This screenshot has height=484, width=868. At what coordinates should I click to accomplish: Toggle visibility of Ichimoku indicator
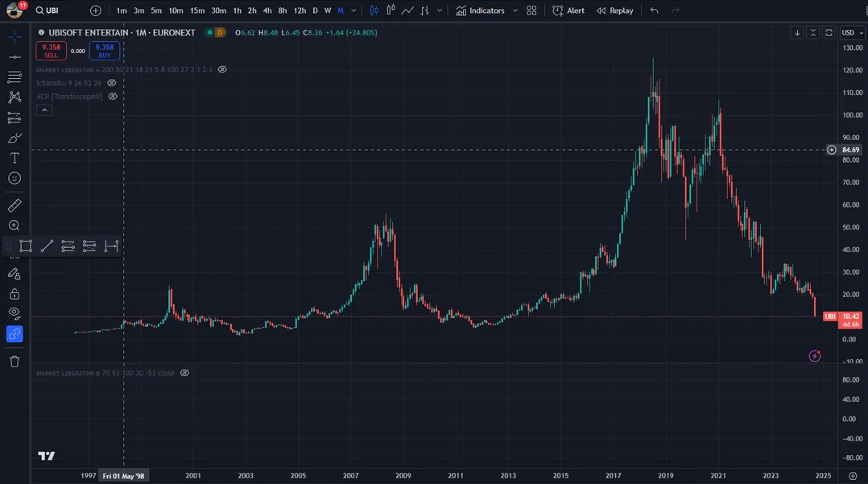(112, 83)
